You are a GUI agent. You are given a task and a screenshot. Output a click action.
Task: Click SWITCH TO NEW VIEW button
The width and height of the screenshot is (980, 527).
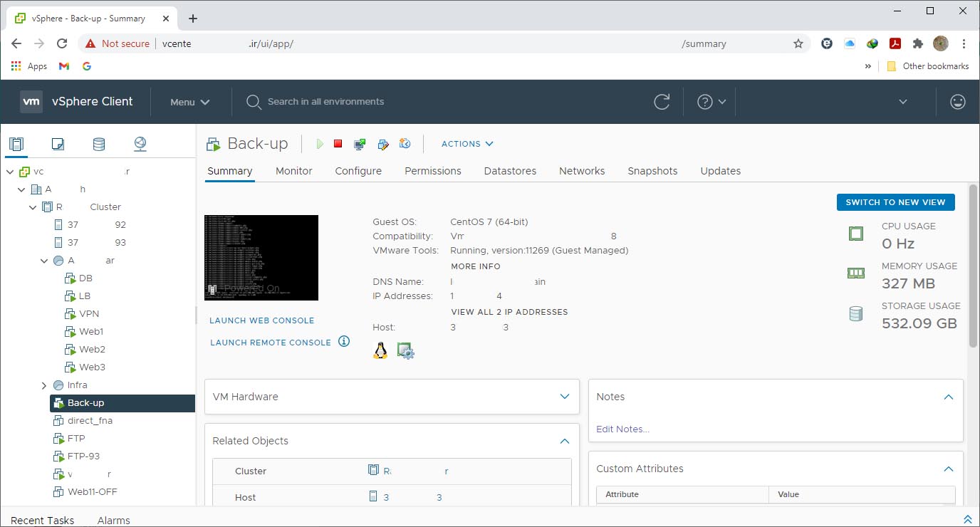pos(895,202)
